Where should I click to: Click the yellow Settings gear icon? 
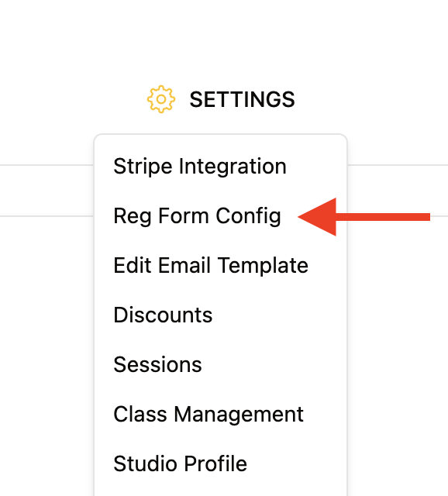[161, 99]
